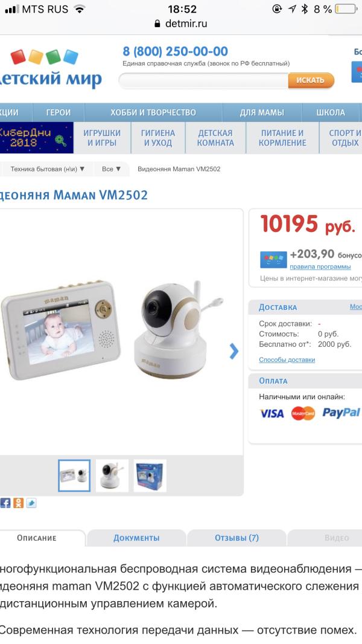The height and width of the screenshot is (644, 362).
Task: Expand the Техника бытовая breadcrumb dropdown
Action: click(47, 169)
